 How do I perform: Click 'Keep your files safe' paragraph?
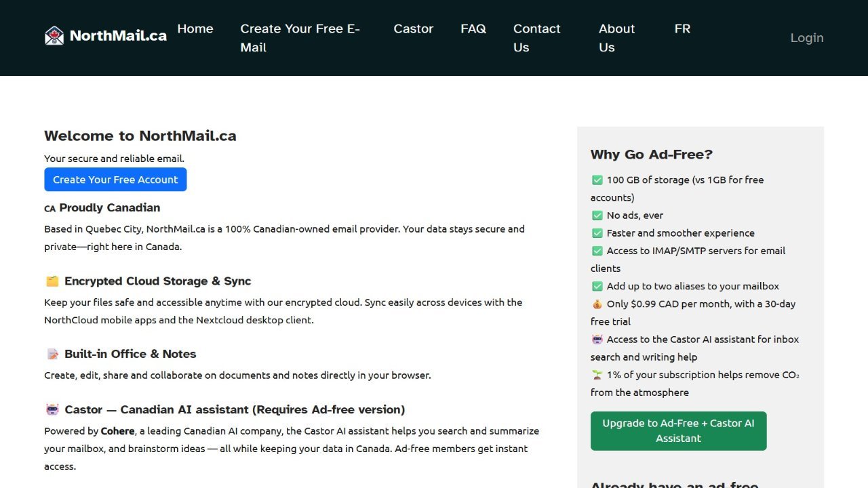point(283,311)
